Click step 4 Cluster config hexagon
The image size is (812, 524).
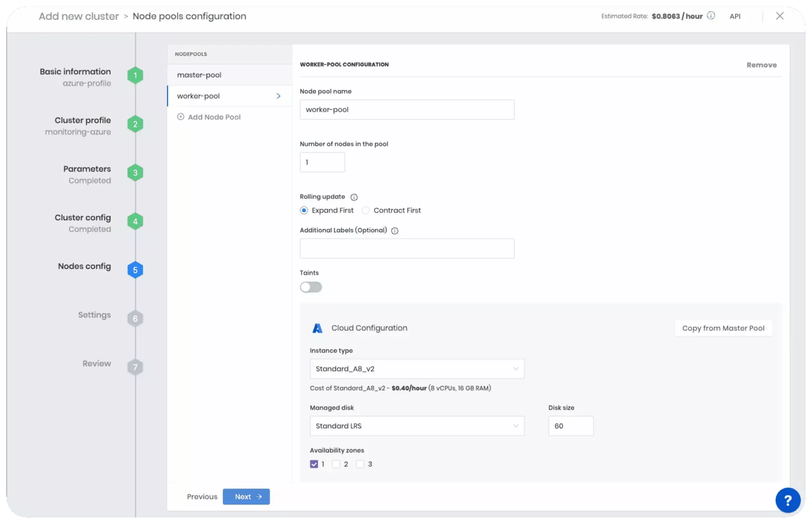point(135,222)
